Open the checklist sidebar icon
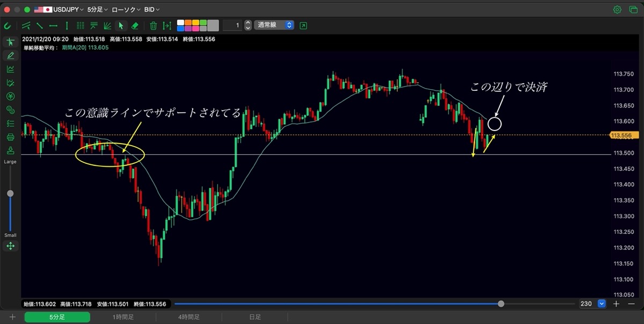The width and height of the screenshot is (644, 324). tap(10, 124)
